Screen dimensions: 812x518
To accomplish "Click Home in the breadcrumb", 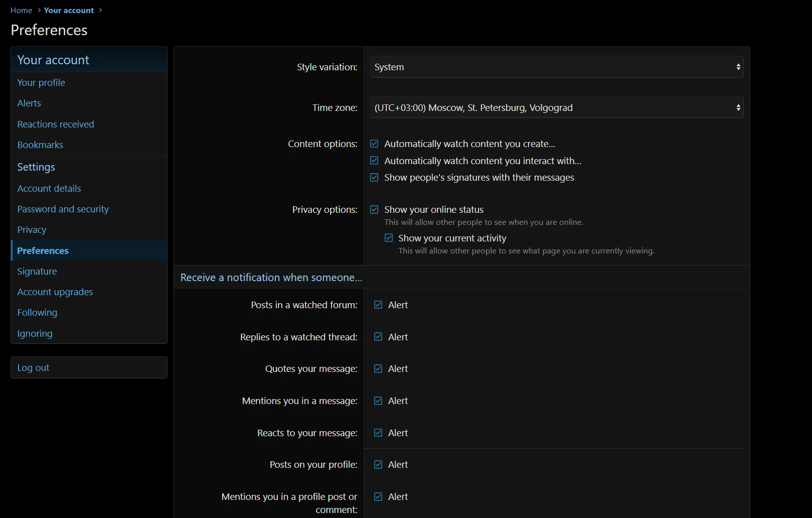I will [x=21, y=11].
